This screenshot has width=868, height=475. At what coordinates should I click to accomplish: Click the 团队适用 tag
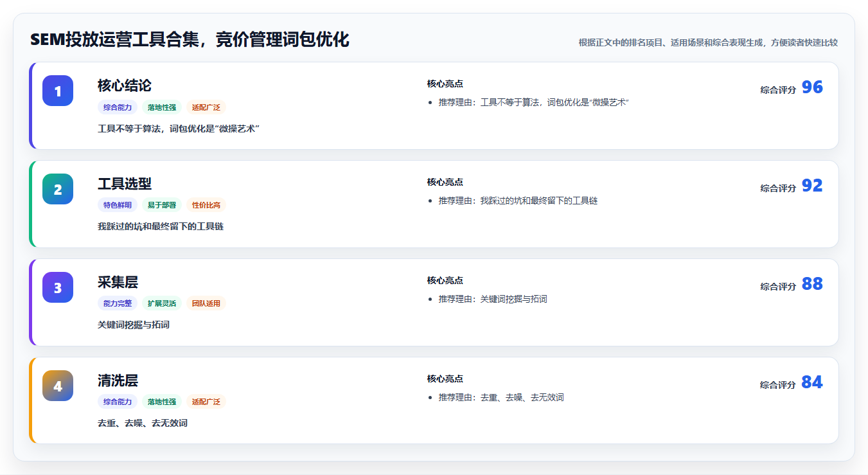pyautogui.click(x=206, y=303)
